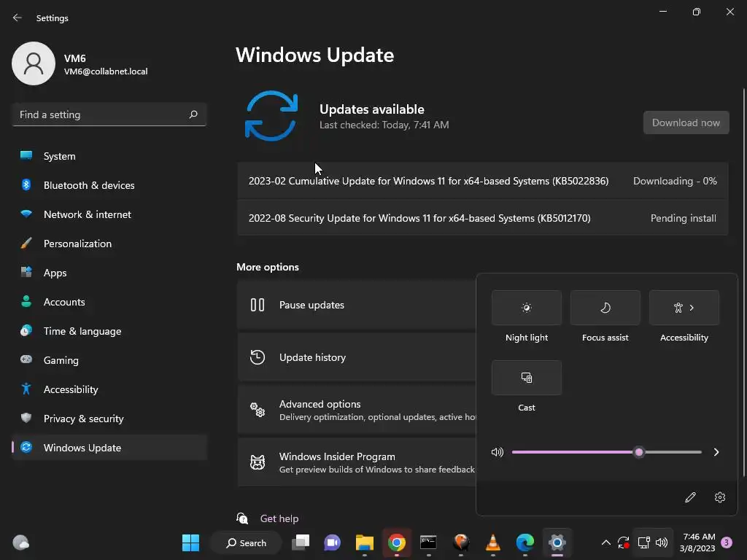This screenshot has height=560, width=747.
Task: Click the back arrow in Settings
Action: point(18,17)
